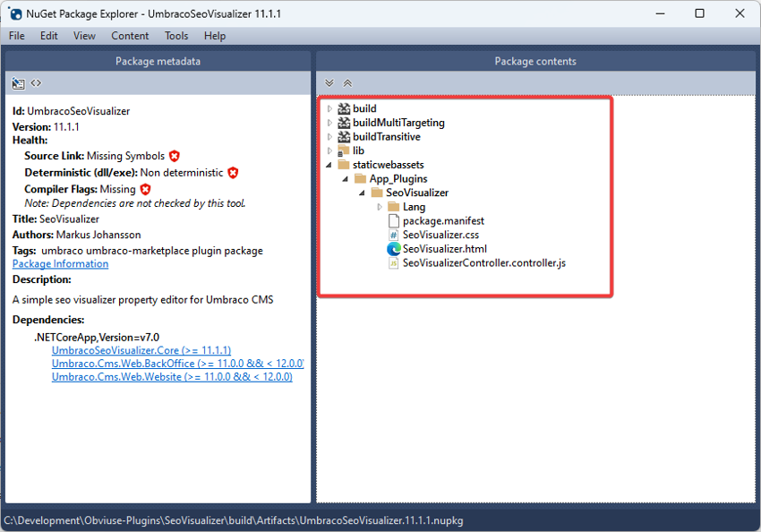Image resolution: width=761 pixels, height=532 pixels.
Task: Click the staticwebassets folder icon
Action: click(344, 165)
